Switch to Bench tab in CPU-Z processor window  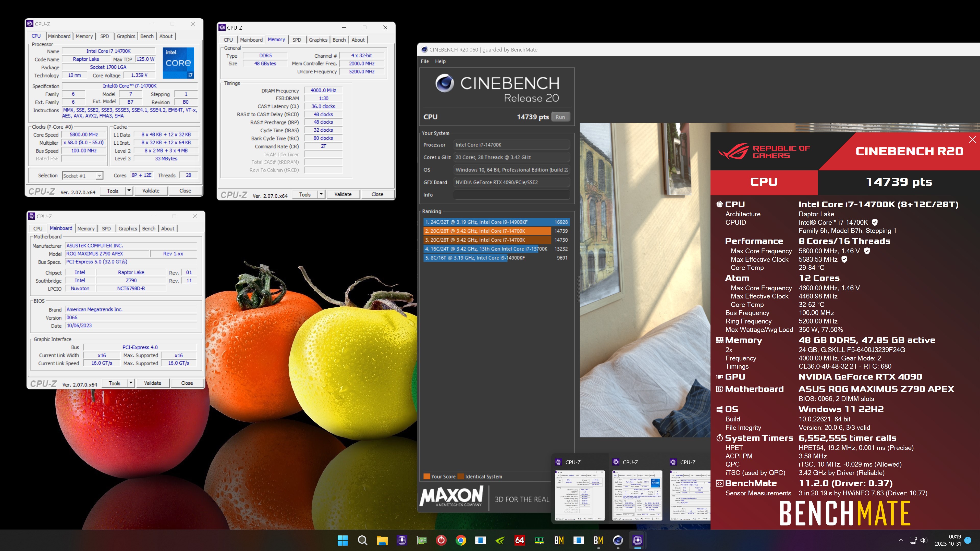(x=147, y=36)
